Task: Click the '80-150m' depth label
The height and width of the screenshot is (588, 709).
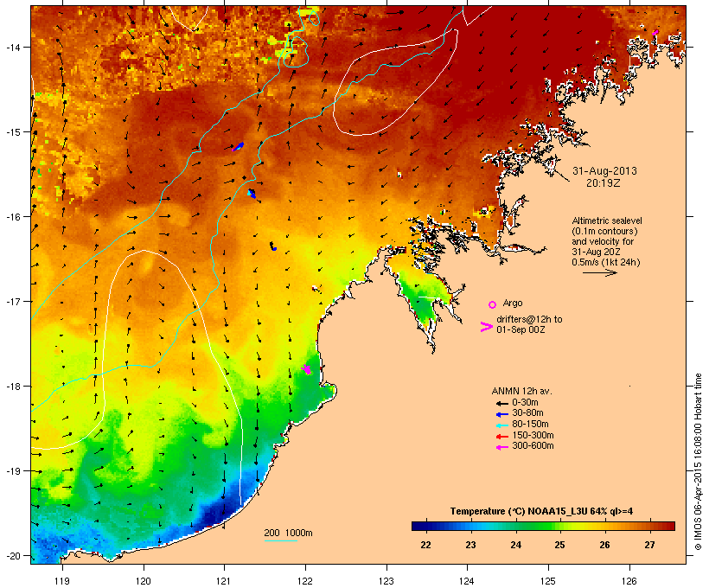Action: coord(530,425)
